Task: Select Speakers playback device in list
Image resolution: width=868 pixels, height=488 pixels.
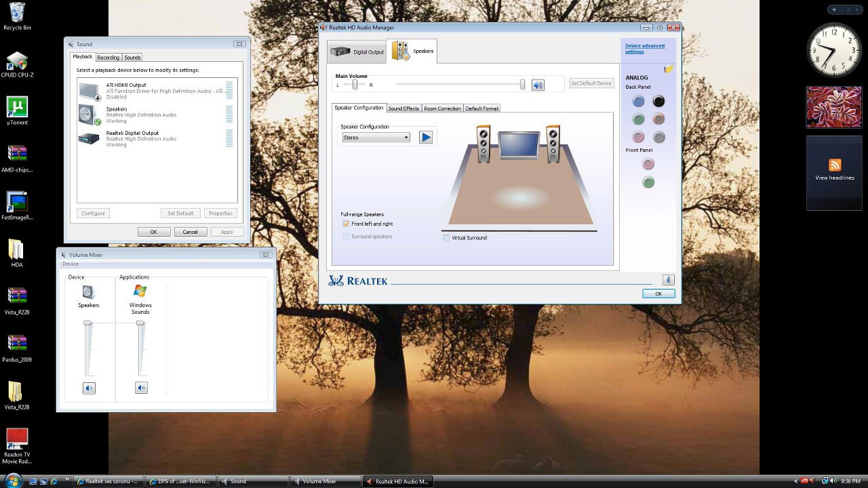Action: tap(157, 115)
